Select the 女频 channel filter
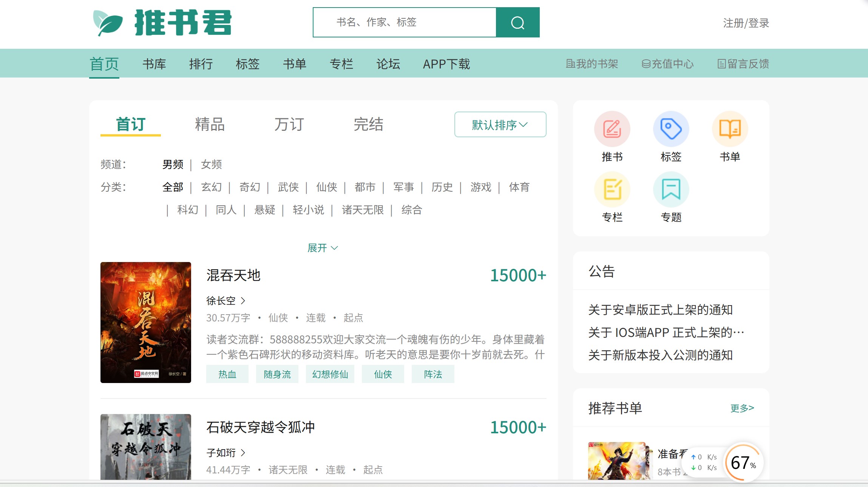This screenshot has width=868, height=487. 211,164
